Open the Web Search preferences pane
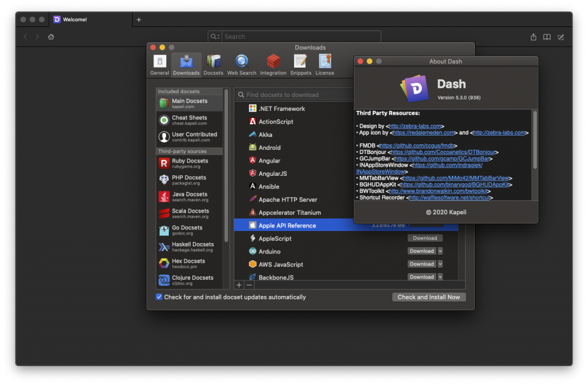 [x=242, y=65]
